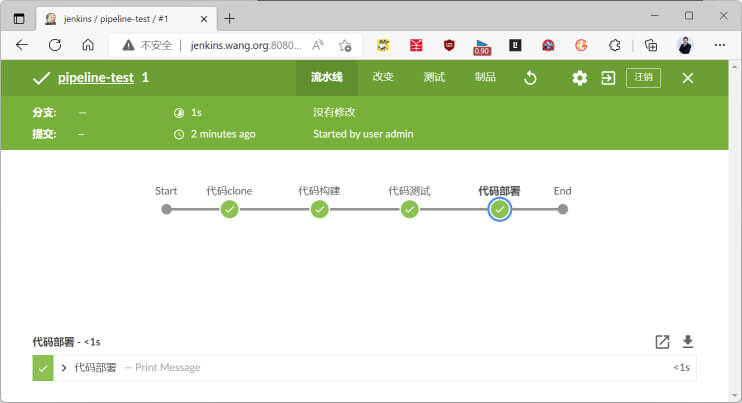Open the browser collections icon

coord(651,45)
